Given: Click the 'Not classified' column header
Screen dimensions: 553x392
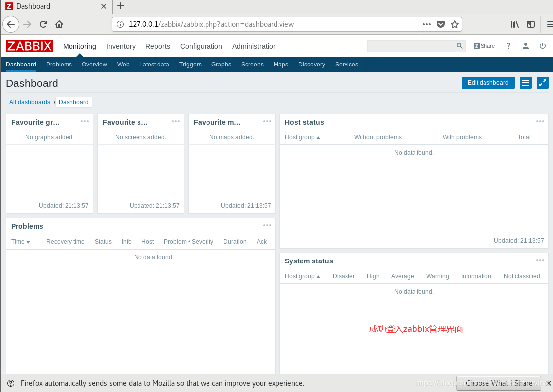Looking at the screenshot, I should (x=522, y=276).
